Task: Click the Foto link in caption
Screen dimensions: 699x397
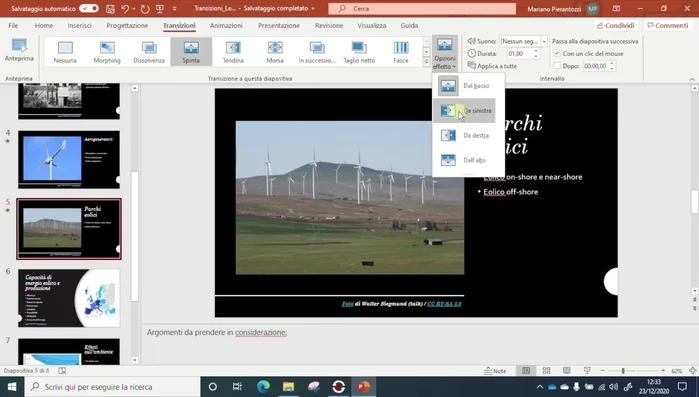Action: click(347, 304)
